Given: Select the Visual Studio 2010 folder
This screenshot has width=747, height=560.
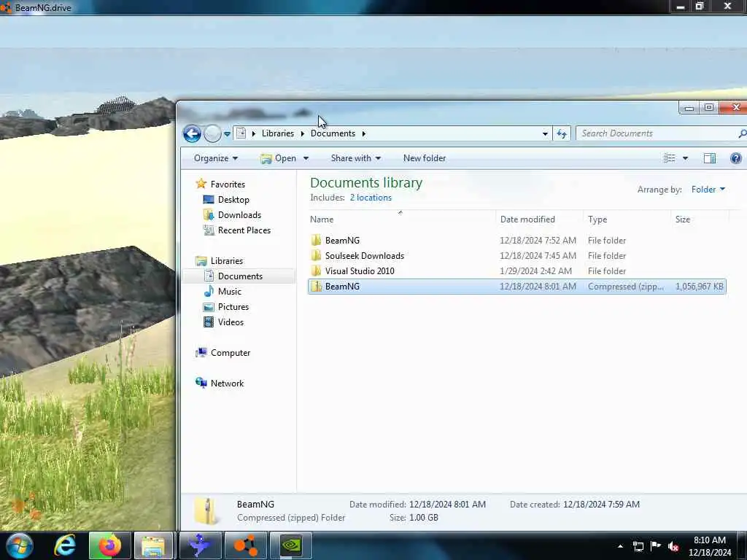Looking at the screenshot, I should pyautogui.click(x=517, y=271).
